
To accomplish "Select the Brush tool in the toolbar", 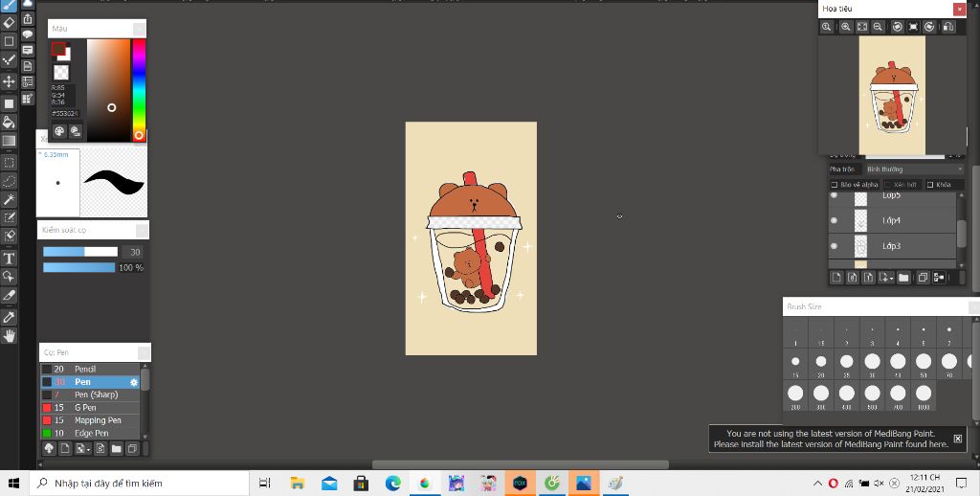I will 9,5.
